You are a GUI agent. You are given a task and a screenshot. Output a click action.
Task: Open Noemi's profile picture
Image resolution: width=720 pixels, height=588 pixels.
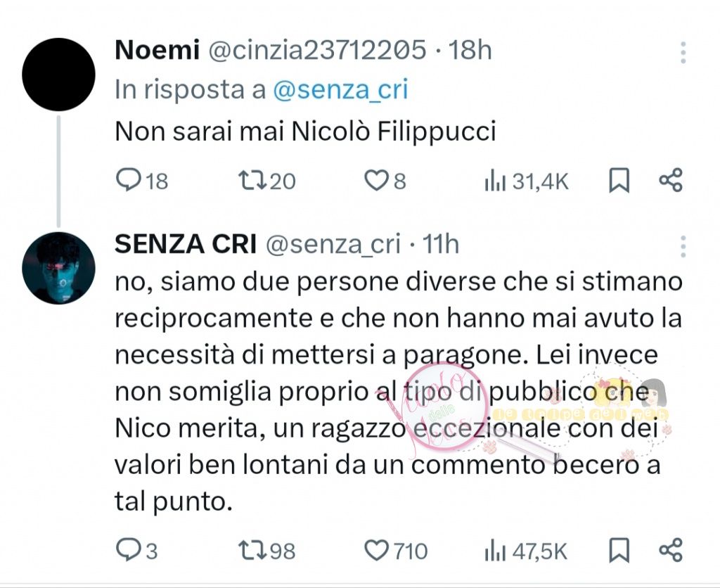pyautogui.click(x=58, y=75)
